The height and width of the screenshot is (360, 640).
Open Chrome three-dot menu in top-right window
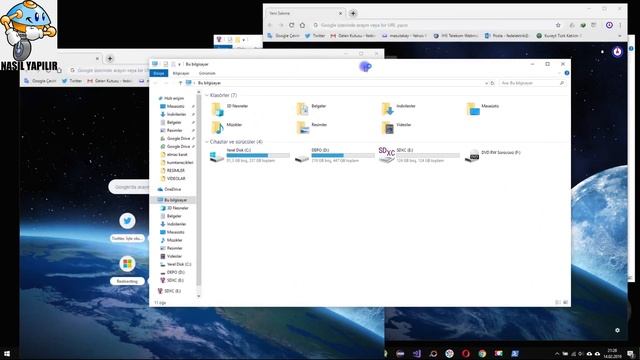[x=620, y=25]
